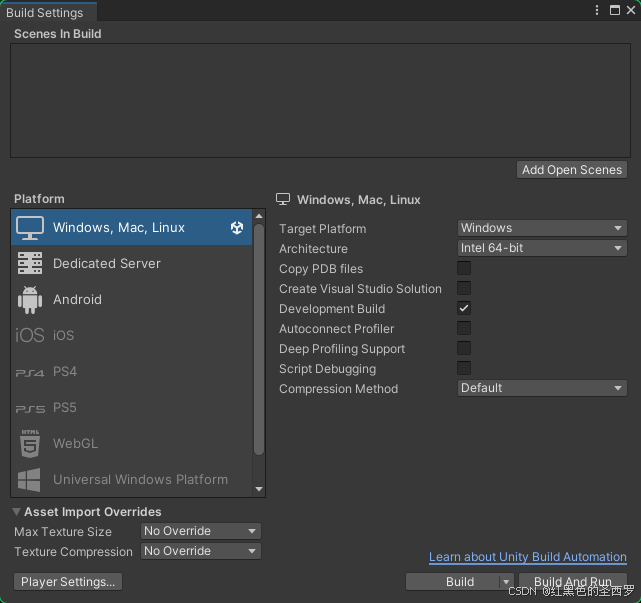641x603 pixels.
Task: Select WebGL platform
Action: pos(132,444)
